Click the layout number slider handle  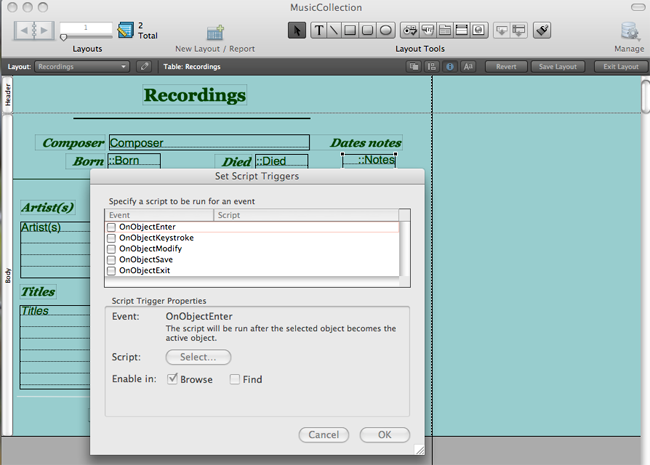click(x=63, y=38)
